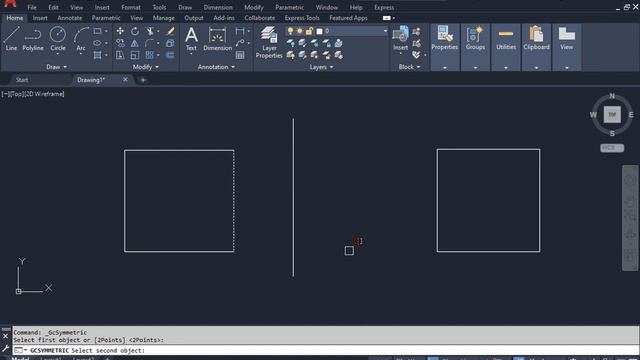Viewport: 640px width, 360px height.
Task: Select the Line drawing tool
Action: (11, 39)
